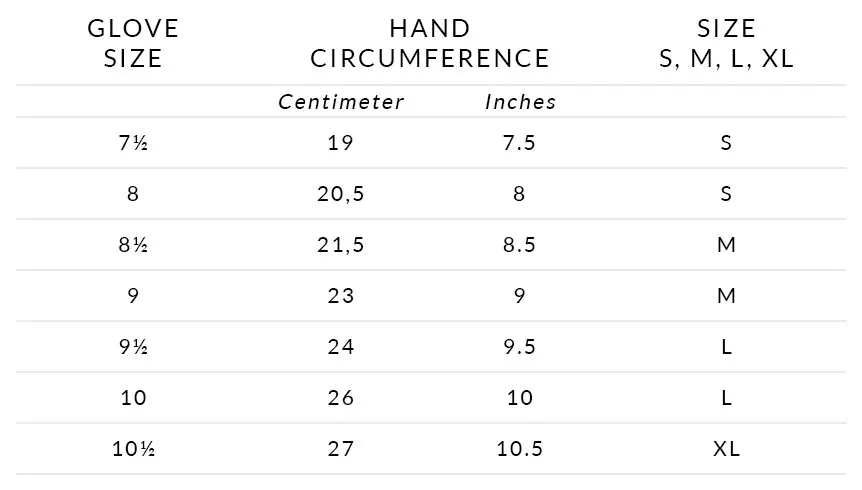862x490 pixels.
Task: Click the 27 centimeter value
Action: coord(341,449)
